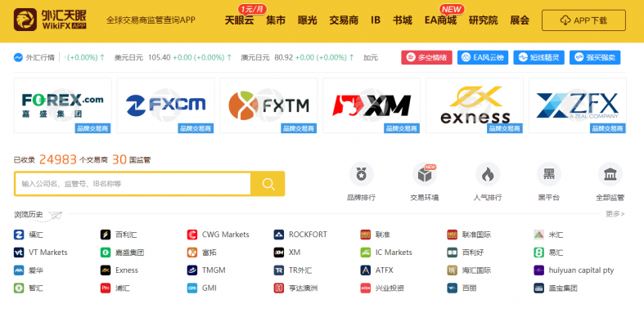Click the huiyuan capital pty icon
644x313 pixels.
539,271
